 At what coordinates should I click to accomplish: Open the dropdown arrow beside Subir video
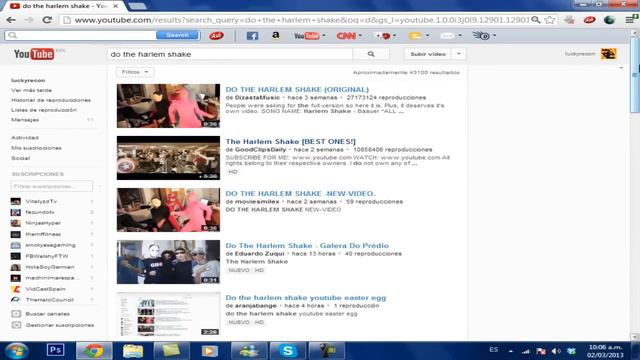[459, 54]
